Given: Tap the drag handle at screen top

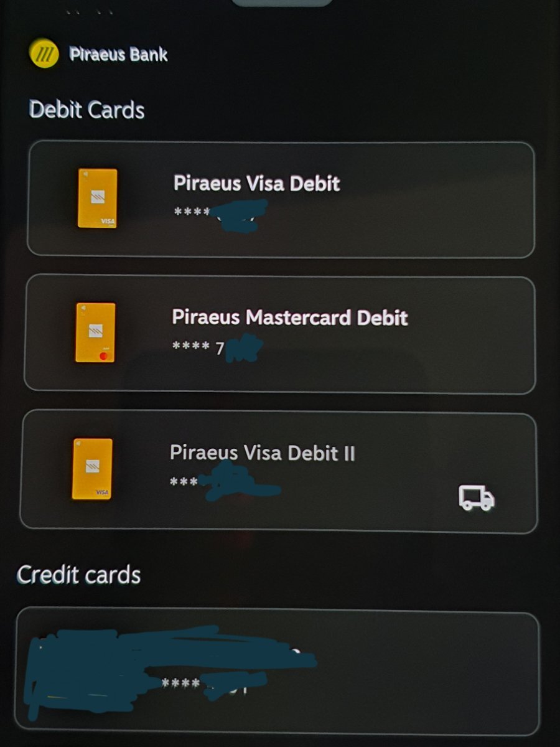Looking at the screenshot, I should coord(282,2).
